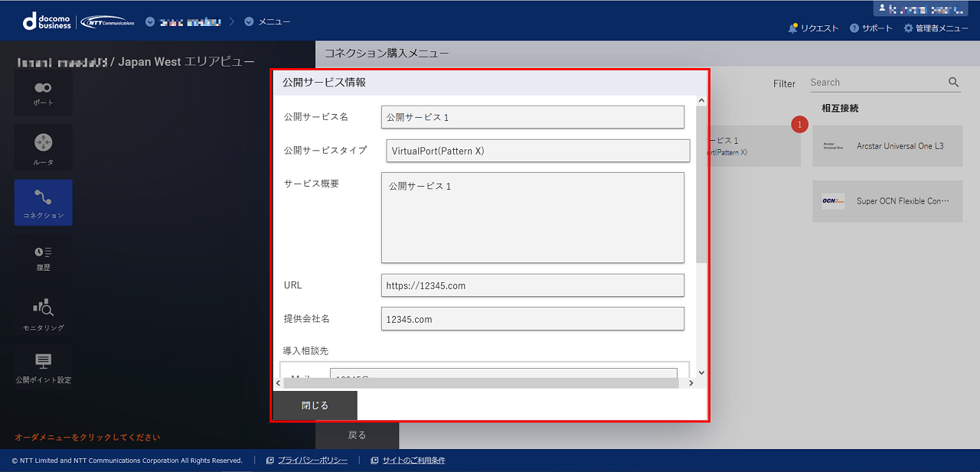This screenshot has width=980, height=472.
Task: Click the 戻る button
Action: [x=357, y=434]
